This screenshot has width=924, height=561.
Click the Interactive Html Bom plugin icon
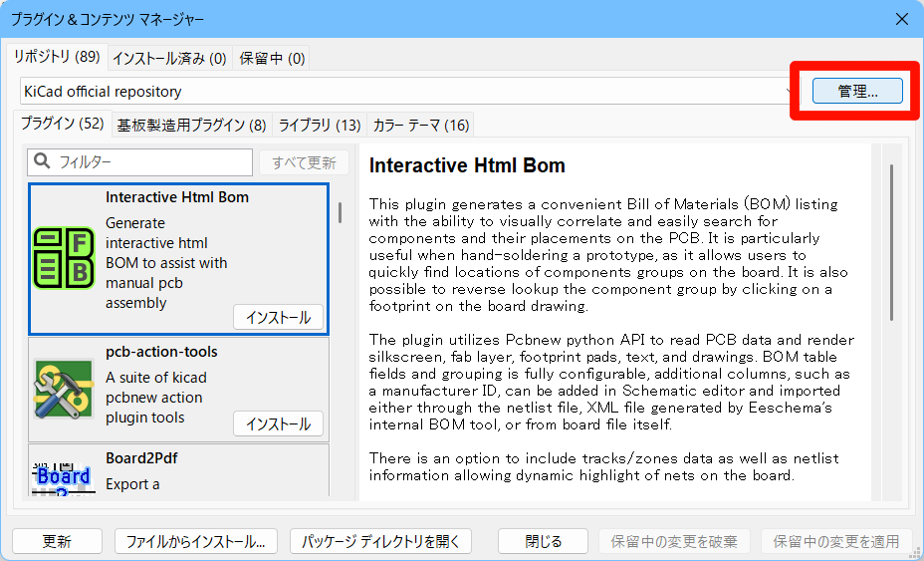pos(64,258)
